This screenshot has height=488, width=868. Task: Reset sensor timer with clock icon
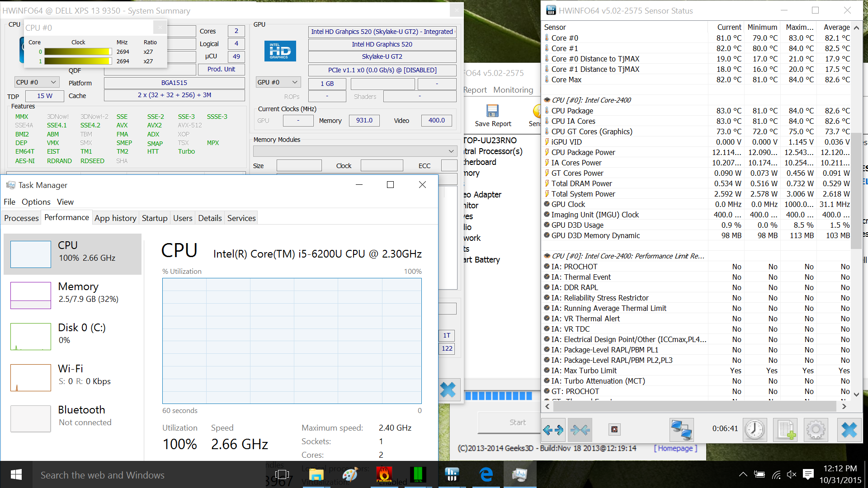pyautogui.click(x=755, y=430)
